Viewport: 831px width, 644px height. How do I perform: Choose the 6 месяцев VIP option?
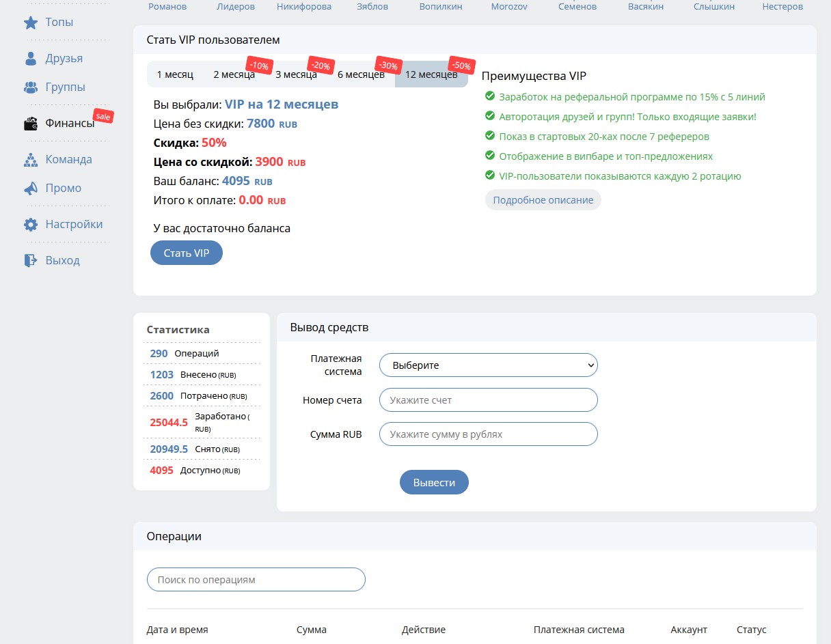click(x=361, y=74)
